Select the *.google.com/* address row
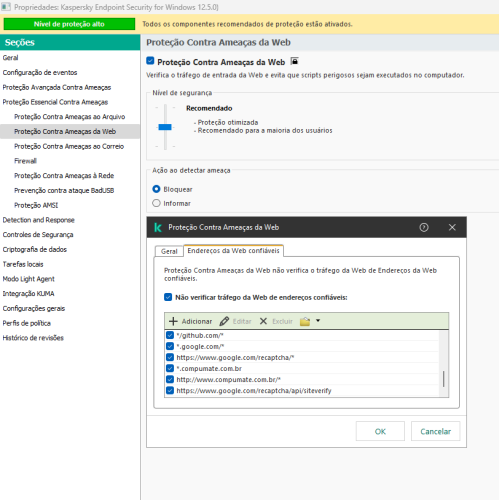This screenshot has width=499, height=500. 302,346
